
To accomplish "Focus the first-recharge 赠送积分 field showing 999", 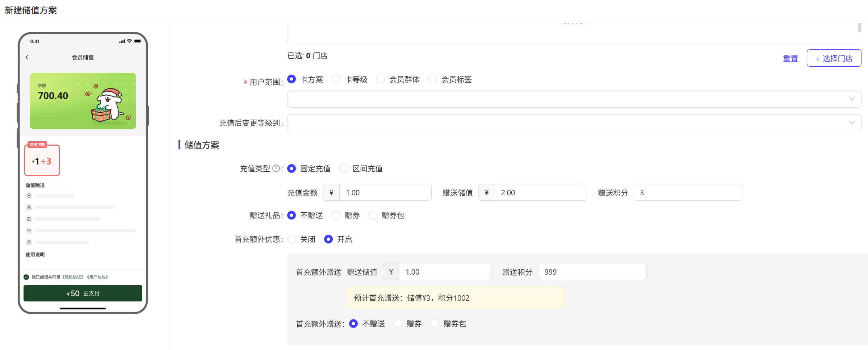I will (x=592, y=272).
